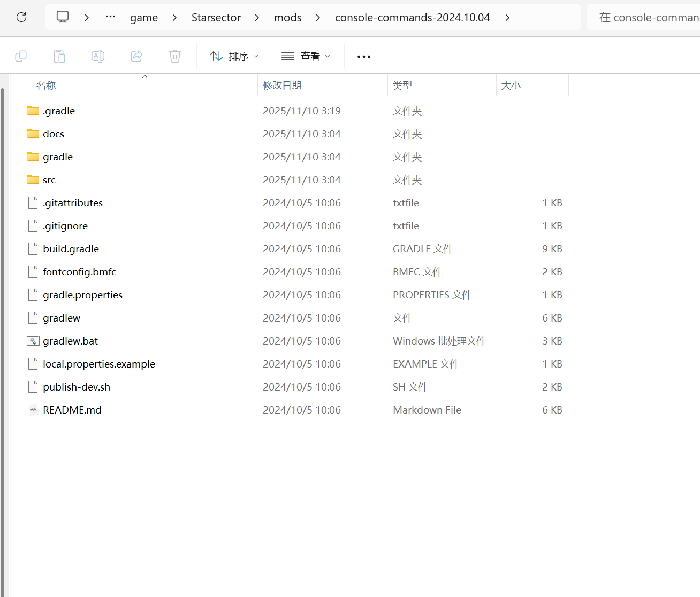Click the rename icon in toolbar
Screen dimensions: 700x597
click(x=98, y=56)
